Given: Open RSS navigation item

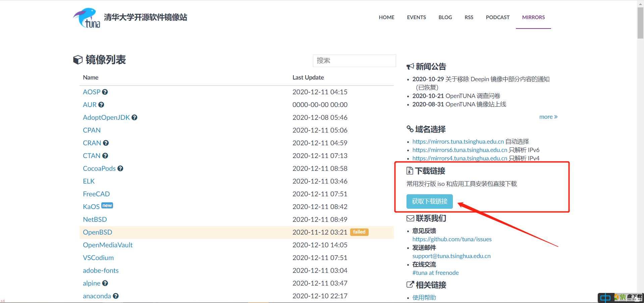Looking at the screenshot, I should click(469, 17).
